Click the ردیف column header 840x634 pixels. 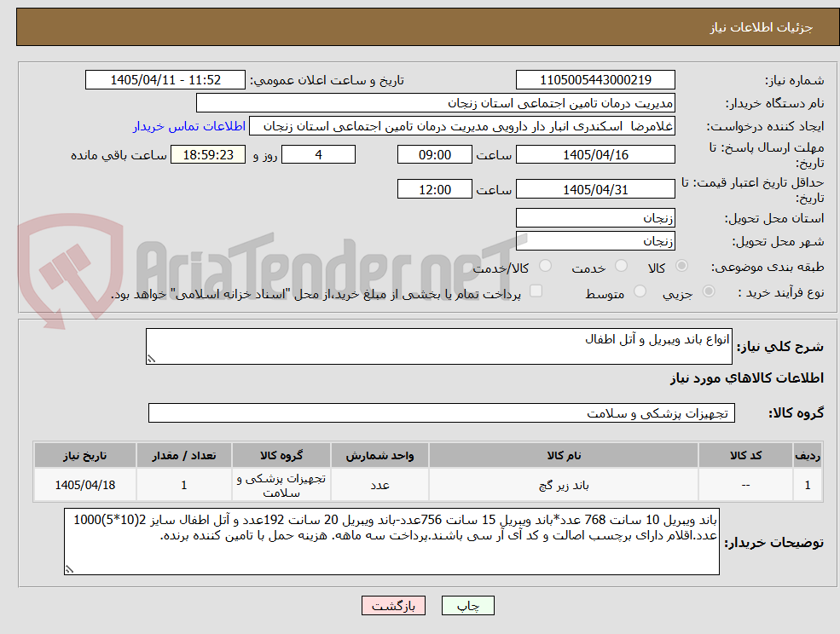point(808,456)
